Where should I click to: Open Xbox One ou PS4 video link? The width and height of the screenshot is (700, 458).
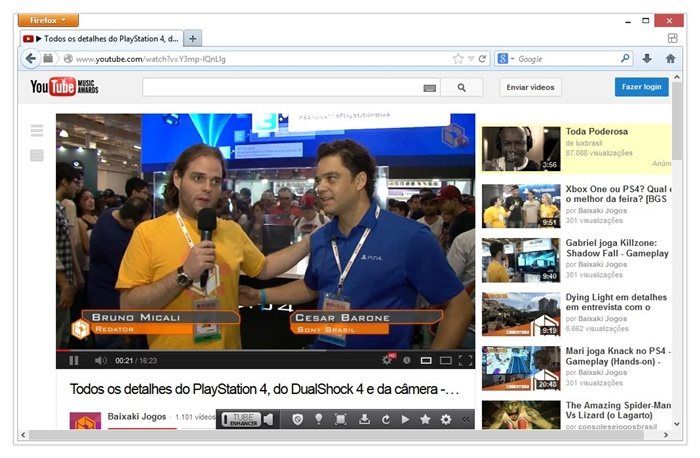(618, 194)
